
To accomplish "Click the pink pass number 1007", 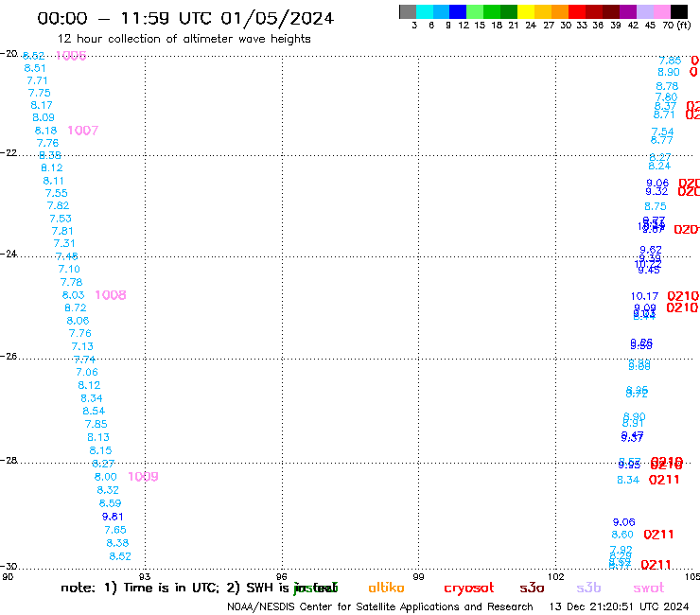I will [x=82, y=131].
